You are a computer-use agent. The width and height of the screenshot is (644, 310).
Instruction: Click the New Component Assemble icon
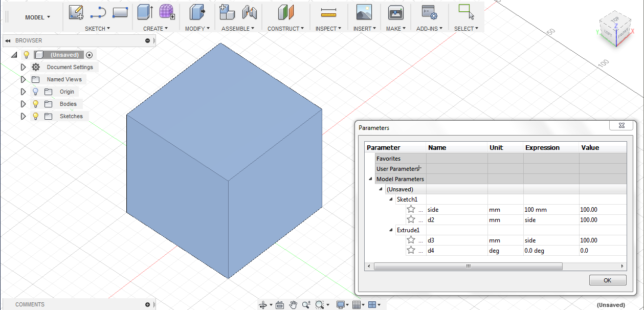point(227,12)
